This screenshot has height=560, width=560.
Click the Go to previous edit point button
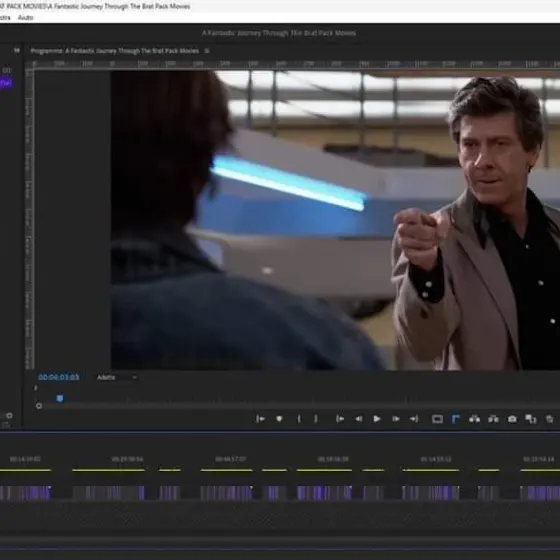coord(260,419)
